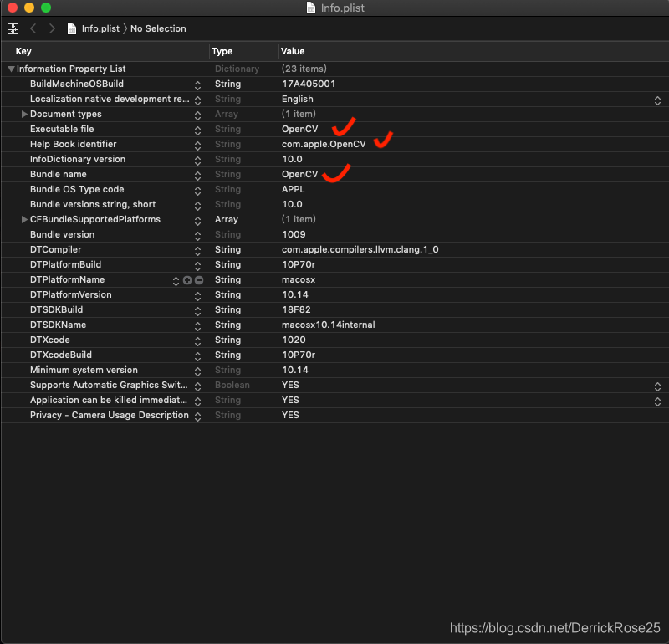This screenshot has width=669, height=644.
Task: Select the value 17A405001
Action: point(309,84)
